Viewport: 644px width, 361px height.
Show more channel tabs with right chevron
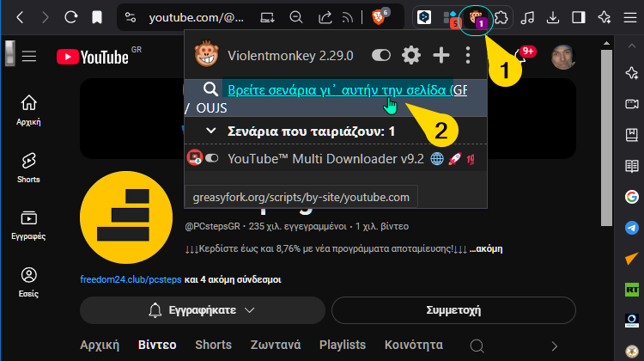[555, 346]
